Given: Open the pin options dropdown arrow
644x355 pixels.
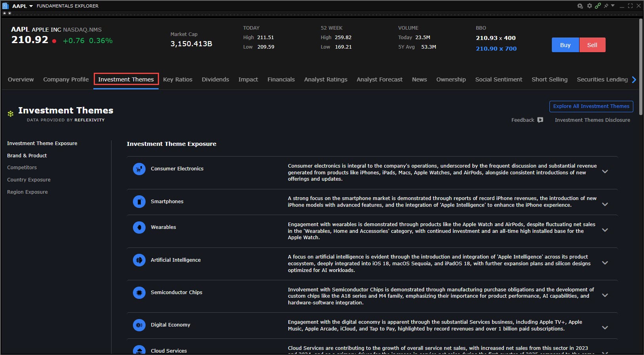Looking at the screenshot, I should [x=613, y=6].
